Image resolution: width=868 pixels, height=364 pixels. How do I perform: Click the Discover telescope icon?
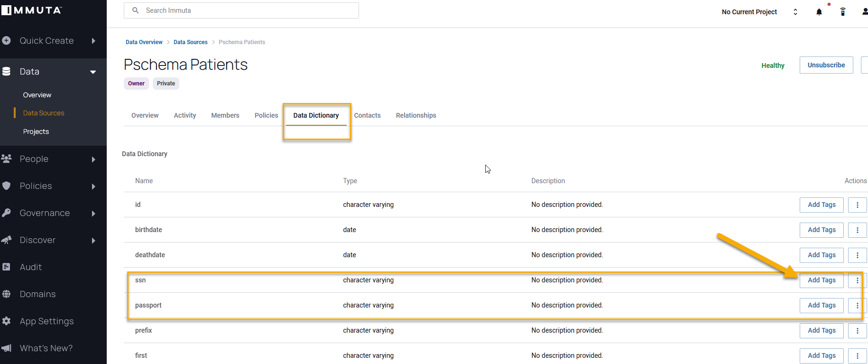(6, 240)
